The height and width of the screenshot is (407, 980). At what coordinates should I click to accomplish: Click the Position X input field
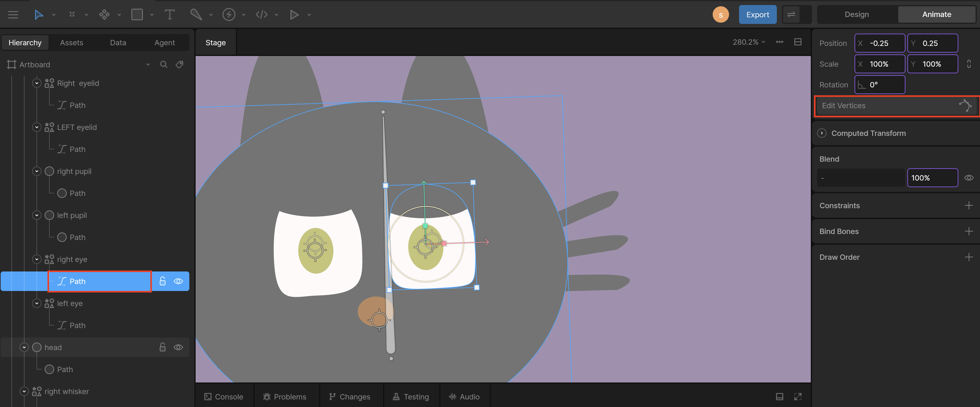pyautogui.click(x=880, y=43)
